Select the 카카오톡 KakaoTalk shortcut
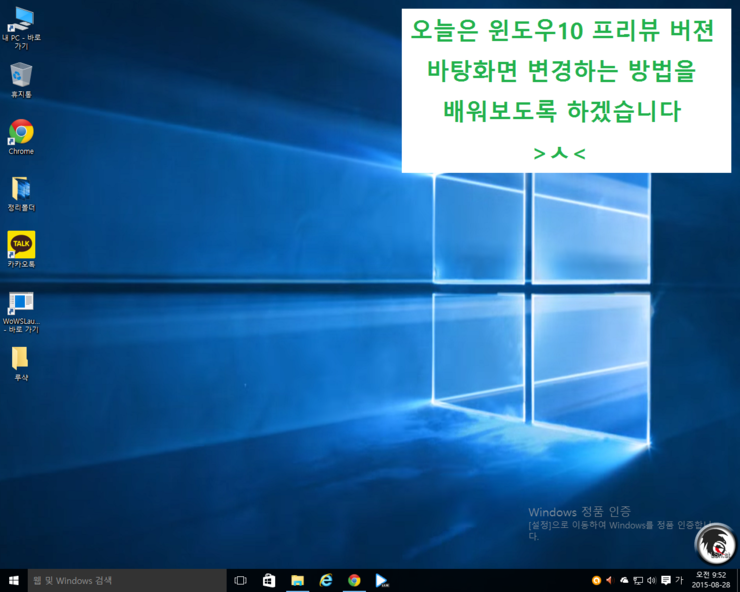 pos(21,249)
